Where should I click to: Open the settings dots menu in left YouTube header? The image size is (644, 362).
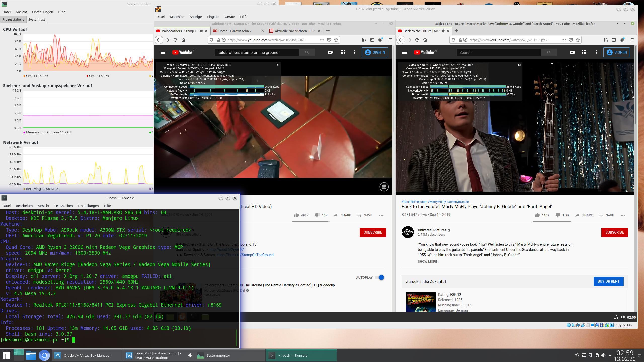(x=355, y=52)
